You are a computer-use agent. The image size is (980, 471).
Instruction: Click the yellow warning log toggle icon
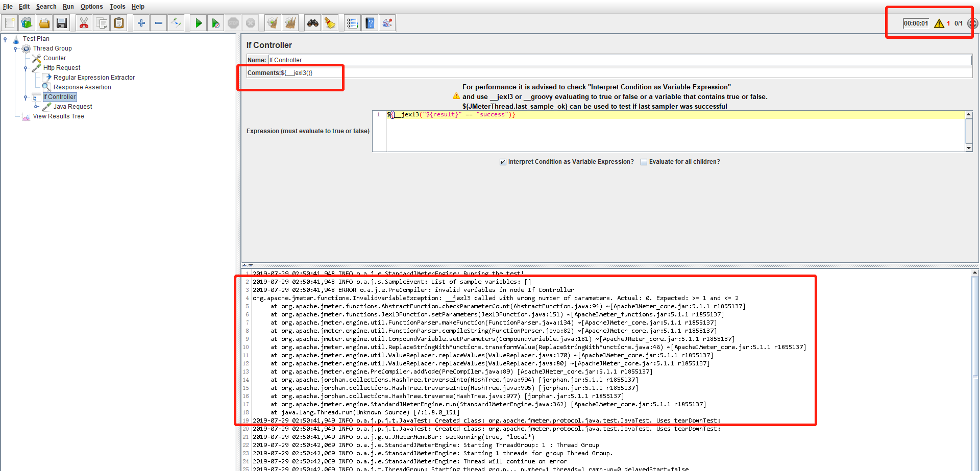click(939, 23)
